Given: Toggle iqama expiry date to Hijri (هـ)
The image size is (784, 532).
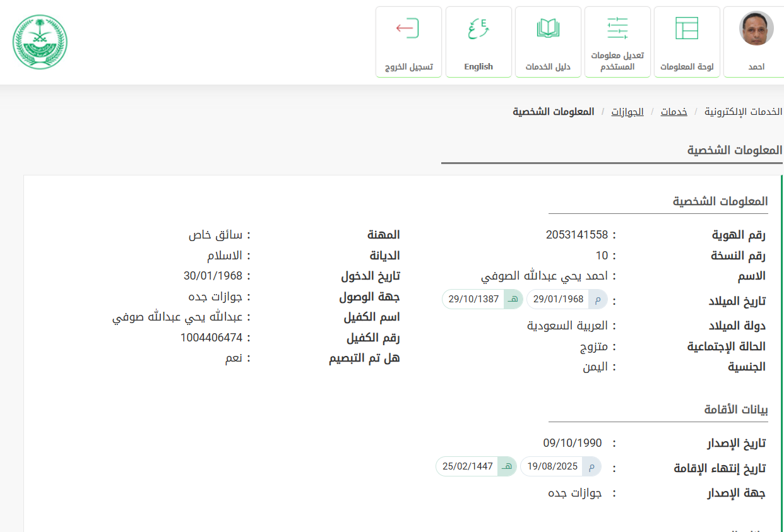Looking at the screenshot, I should point(506,466).
